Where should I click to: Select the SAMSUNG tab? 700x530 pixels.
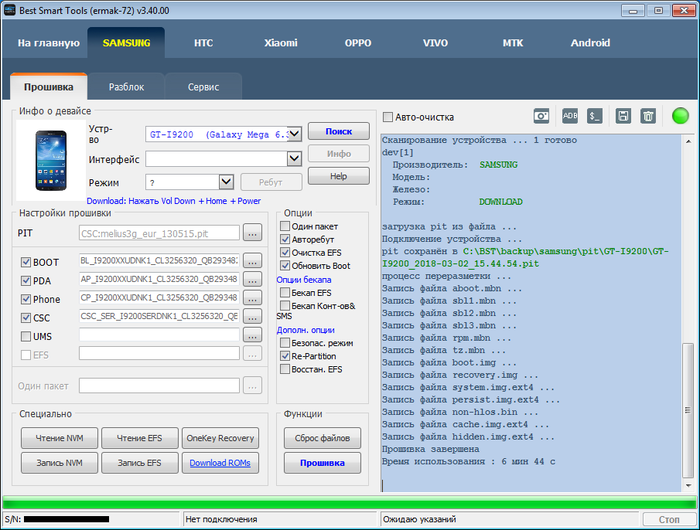(x=126, y=43)
